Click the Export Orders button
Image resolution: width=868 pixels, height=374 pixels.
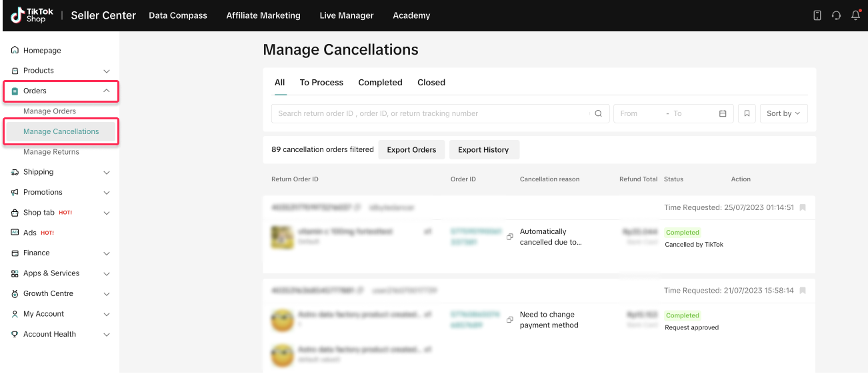click(411, 150)
